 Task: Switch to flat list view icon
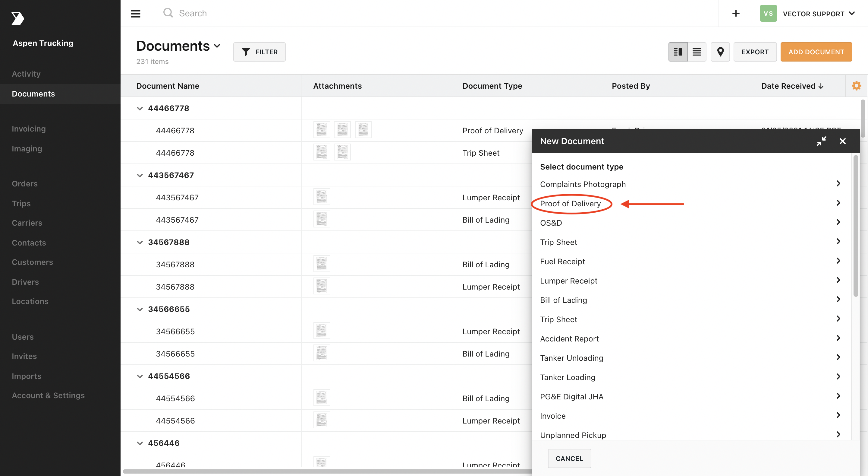coord(697,52)
